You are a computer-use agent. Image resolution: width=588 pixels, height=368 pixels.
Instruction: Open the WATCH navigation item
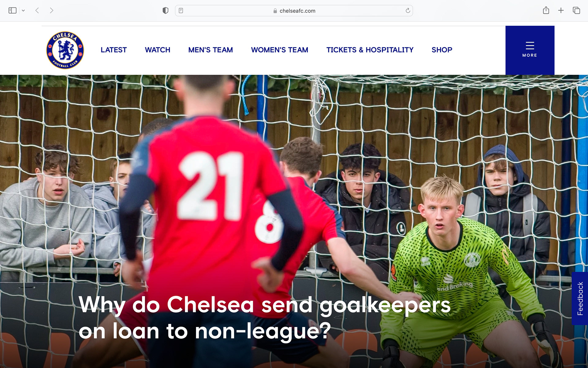tap(157, 50)
